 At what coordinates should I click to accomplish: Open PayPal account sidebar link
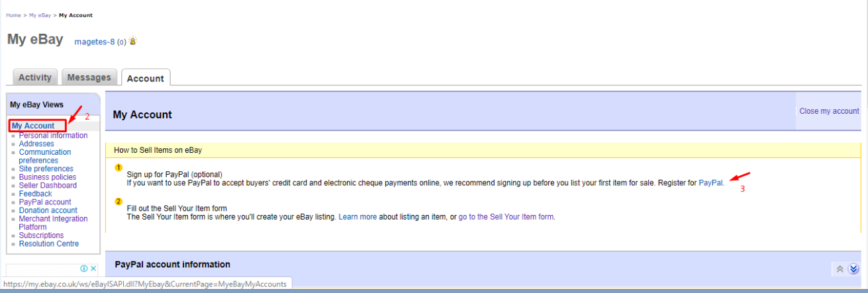(x=45, y=202)
